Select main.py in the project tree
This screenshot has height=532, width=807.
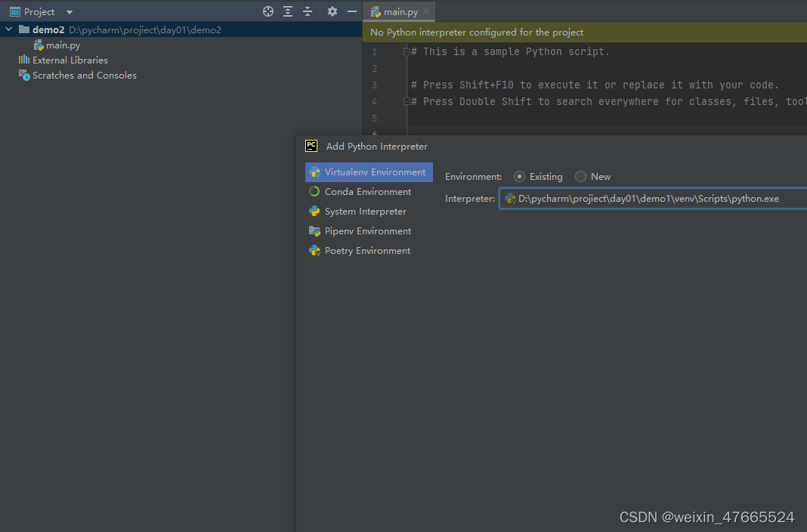pos(57,45)
